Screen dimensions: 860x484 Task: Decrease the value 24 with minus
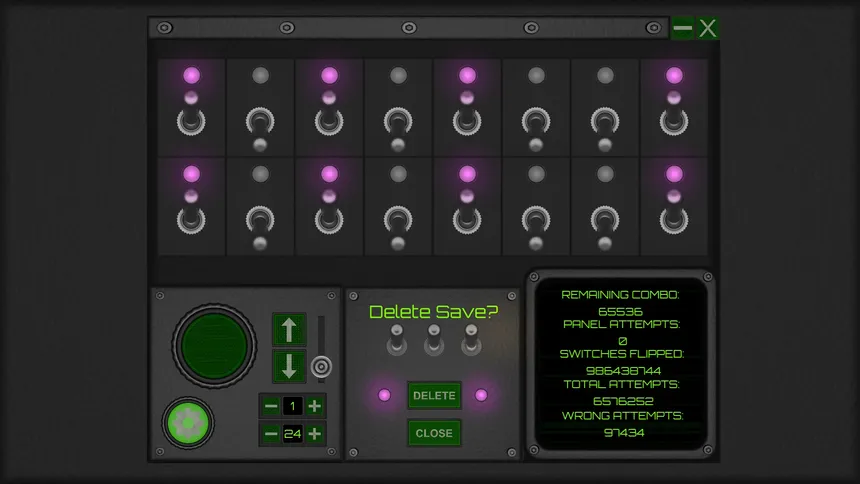270,434
